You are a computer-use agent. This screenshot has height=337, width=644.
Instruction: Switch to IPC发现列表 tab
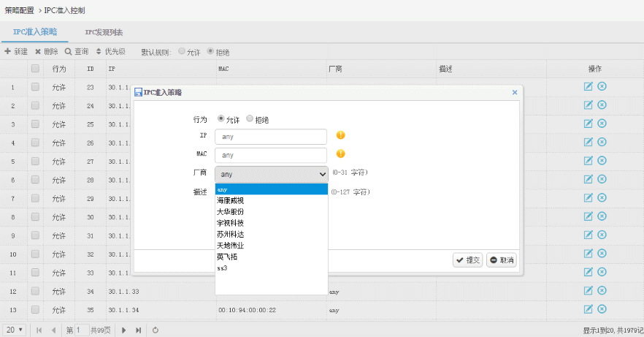pos(104,32)
